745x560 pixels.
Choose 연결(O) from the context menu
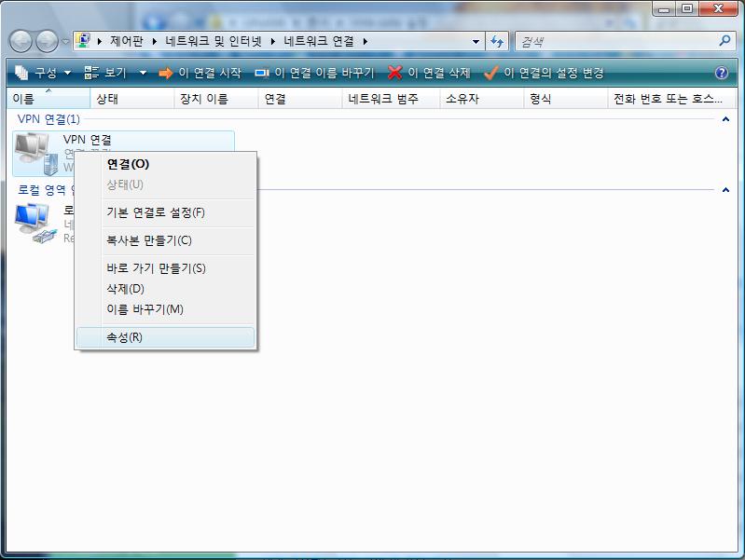tap(128, 164)
